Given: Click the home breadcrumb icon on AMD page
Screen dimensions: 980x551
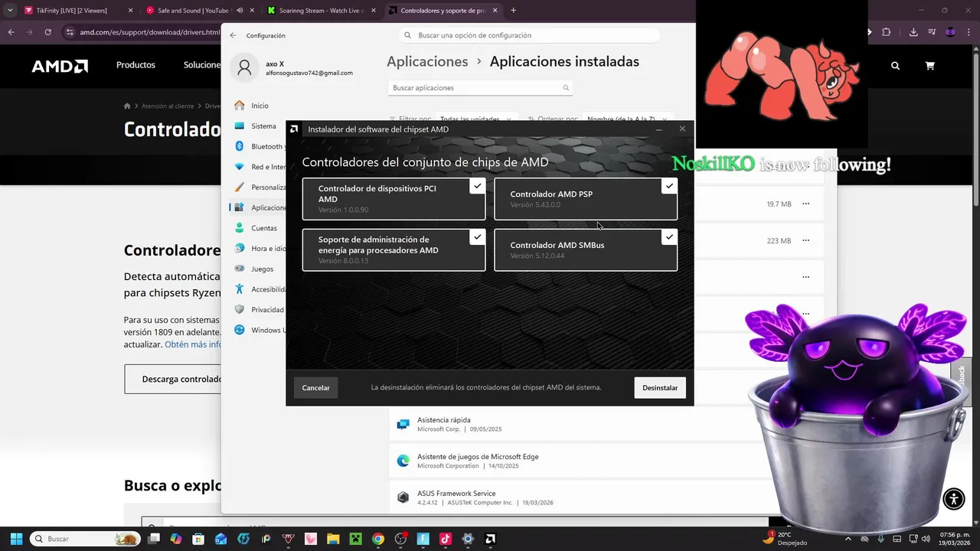Looking at the screenshot, I should (x=128, y=106).
